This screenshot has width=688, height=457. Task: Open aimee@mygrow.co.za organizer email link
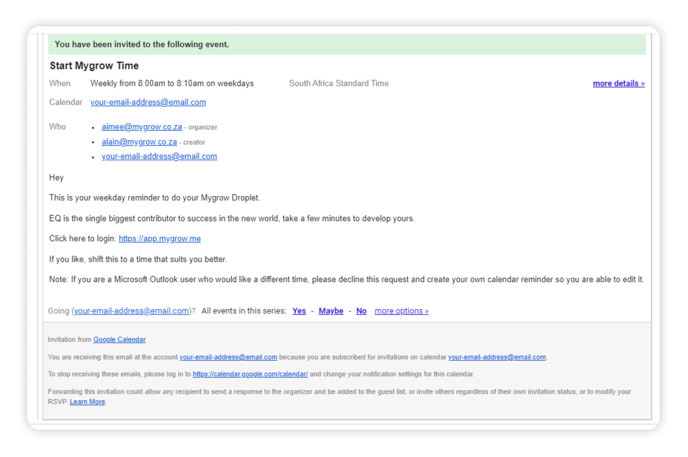point(142,127)
